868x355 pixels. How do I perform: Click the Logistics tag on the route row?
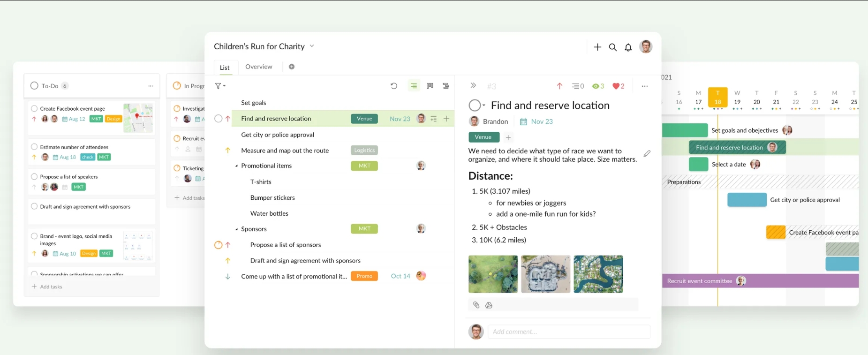pyautogui.click(x=364, y=150)
